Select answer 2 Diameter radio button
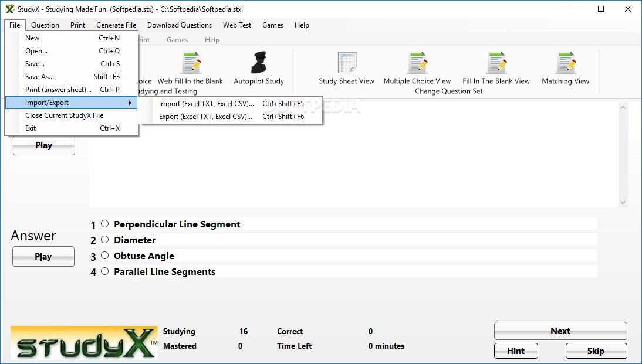 click(x=105, y=240)
